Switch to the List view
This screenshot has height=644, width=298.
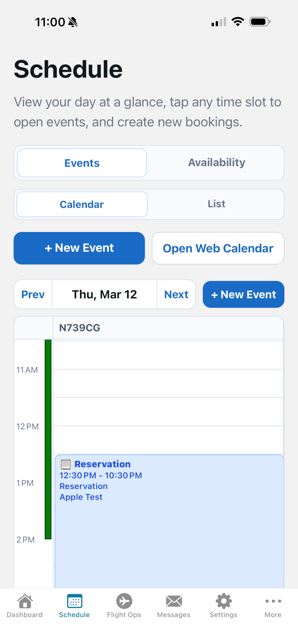(217, 204)
